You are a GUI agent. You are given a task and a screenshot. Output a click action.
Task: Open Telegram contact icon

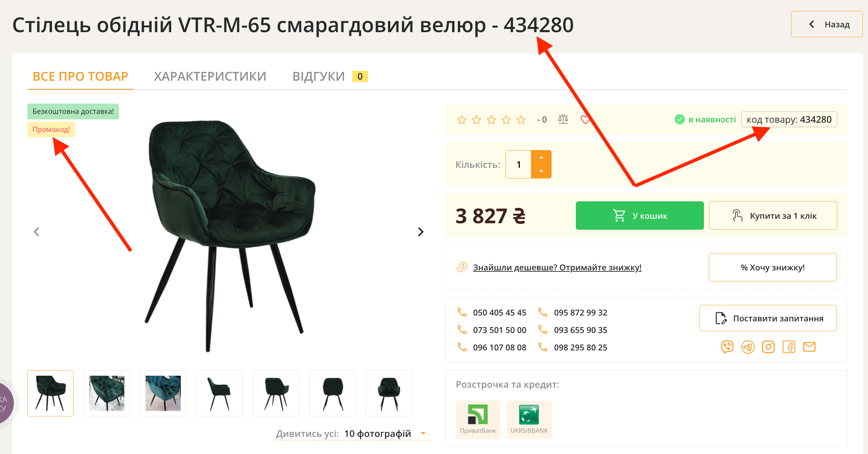click(x=748, y=347)
